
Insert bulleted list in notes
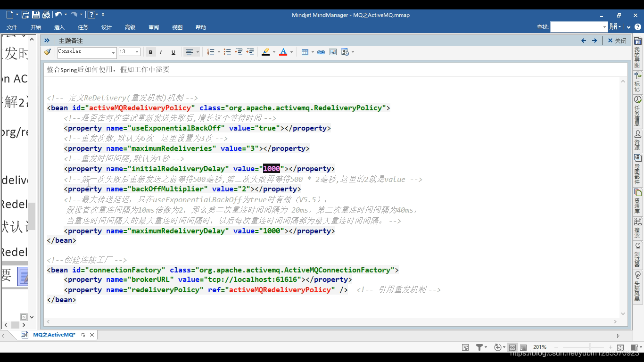coord(227,52)
